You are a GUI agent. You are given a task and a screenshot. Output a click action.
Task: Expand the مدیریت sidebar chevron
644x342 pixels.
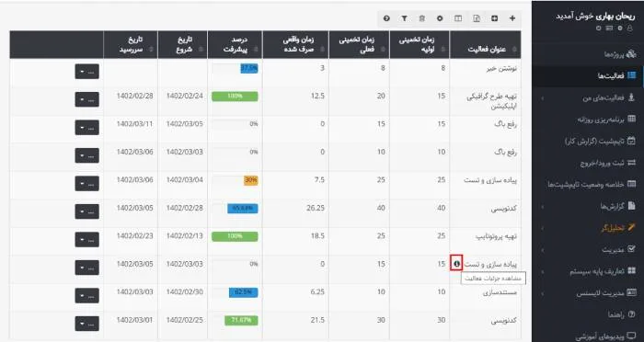pyautogui.click(x=543, y=250)
